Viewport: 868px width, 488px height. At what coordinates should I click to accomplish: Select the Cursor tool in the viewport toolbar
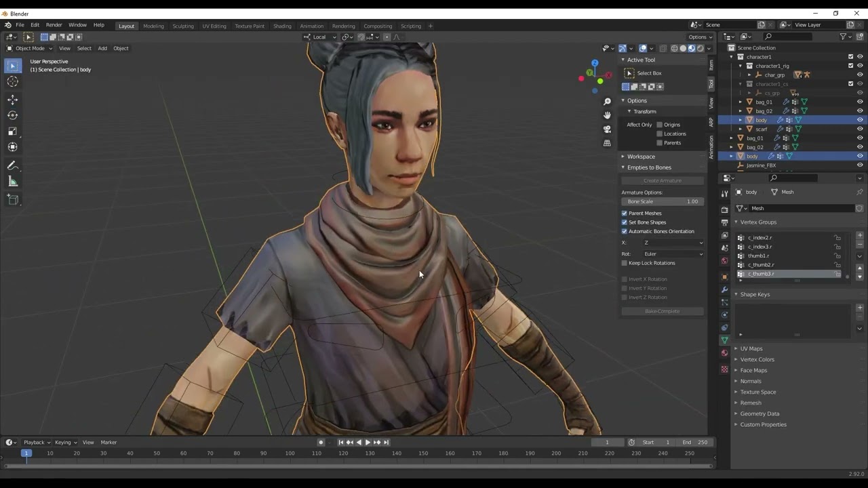coord(12,82)
